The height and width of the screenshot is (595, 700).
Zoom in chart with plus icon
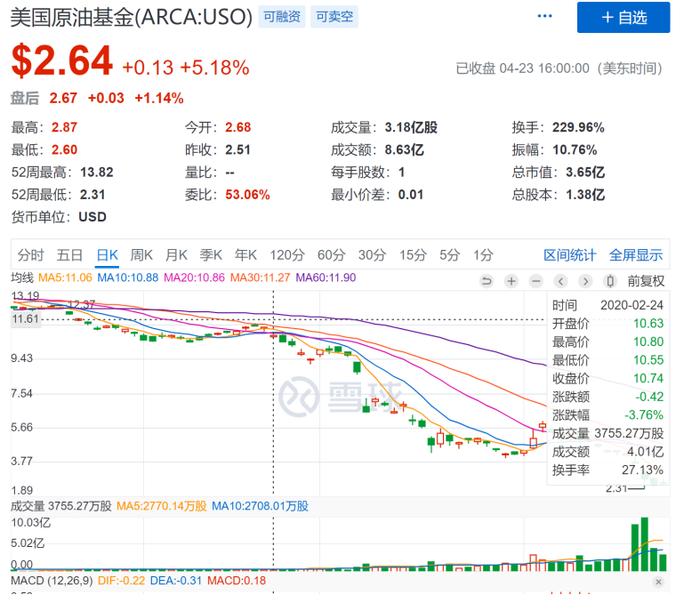pos(511,281)
